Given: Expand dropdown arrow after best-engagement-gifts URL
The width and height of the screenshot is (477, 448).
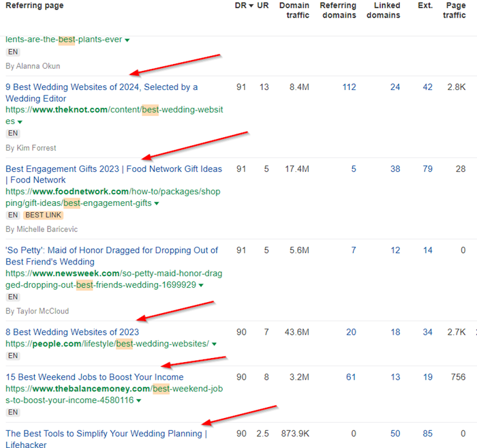Looking at the screenshot, I should click(157, 204).
